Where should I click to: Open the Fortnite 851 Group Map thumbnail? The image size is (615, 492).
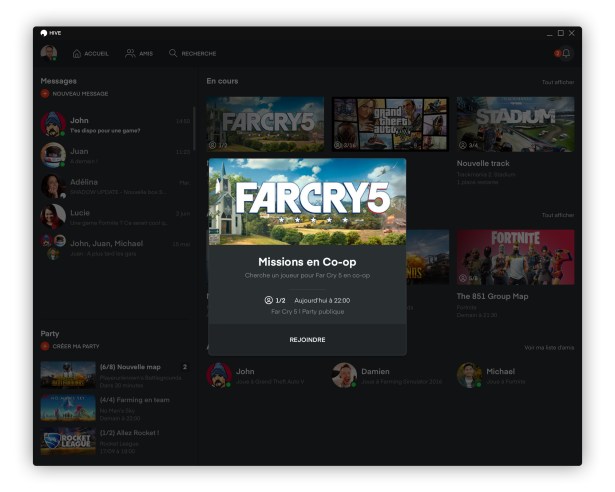tap(515, 257)
